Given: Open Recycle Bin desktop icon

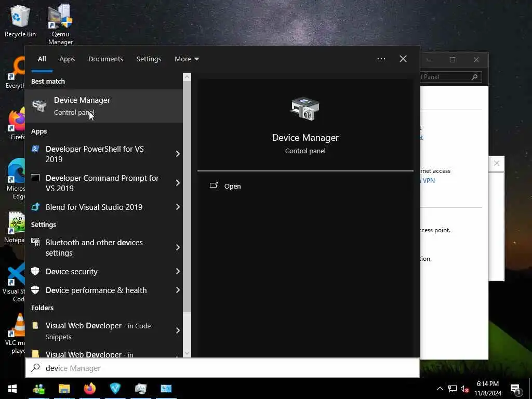Looking at the screenshot, I should [20, 20].
